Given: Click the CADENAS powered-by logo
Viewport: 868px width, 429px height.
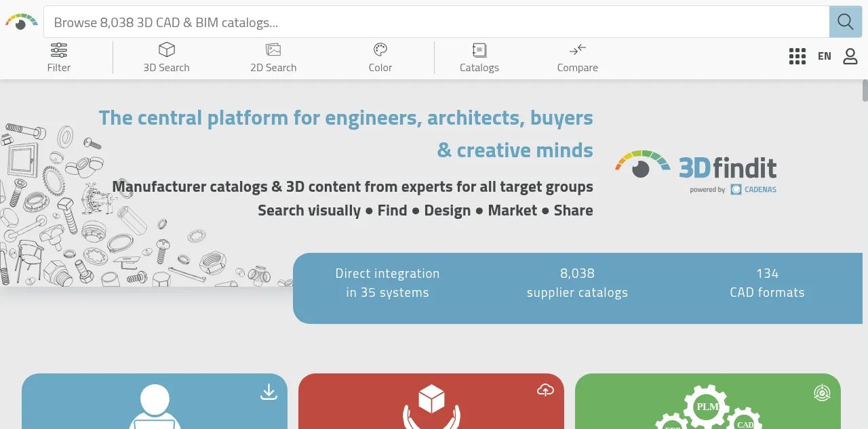Looking at the screenshot, I should point(753,190).
